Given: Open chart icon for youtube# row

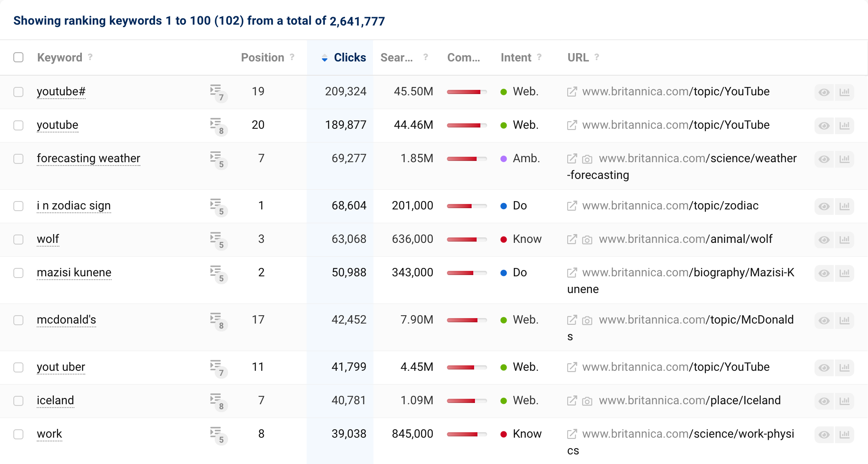Looking at the screenshot, I should tap(844, 92).
